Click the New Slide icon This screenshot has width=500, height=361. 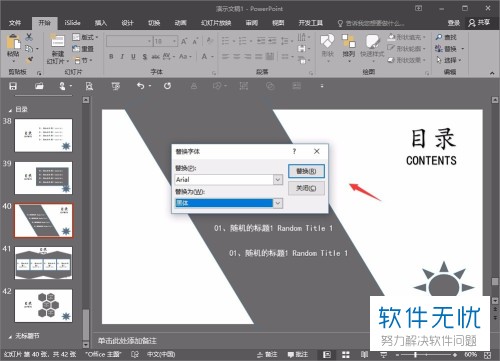(57, 41)
